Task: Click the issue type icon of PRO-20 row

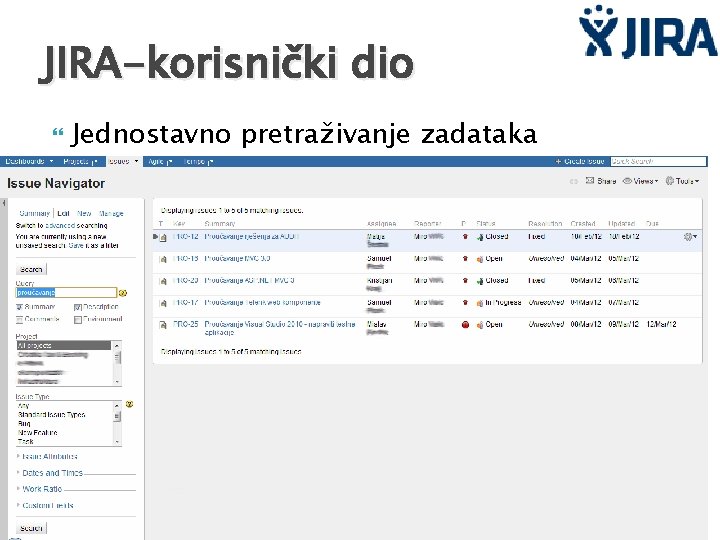Action: [163, 281]
